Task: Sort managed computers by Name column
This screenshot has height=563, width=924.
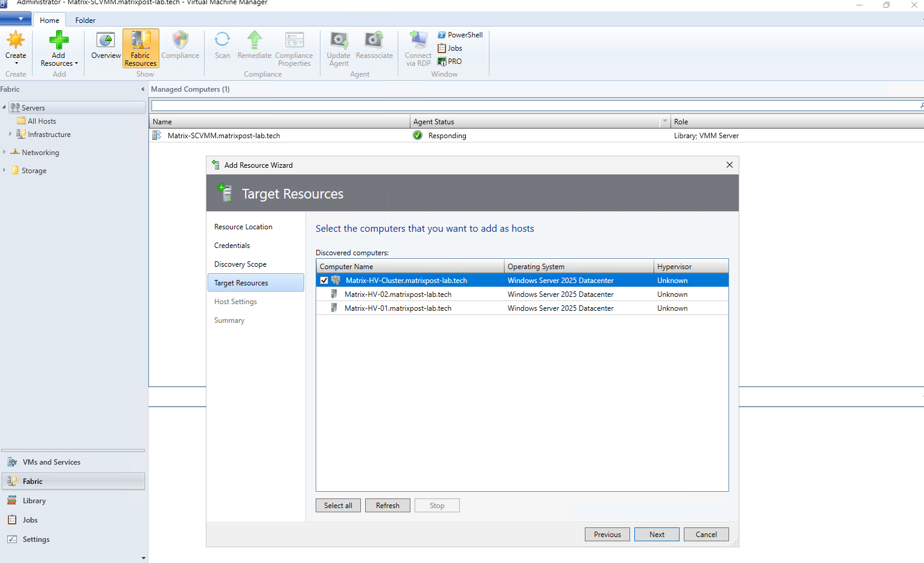Action: 279,121
